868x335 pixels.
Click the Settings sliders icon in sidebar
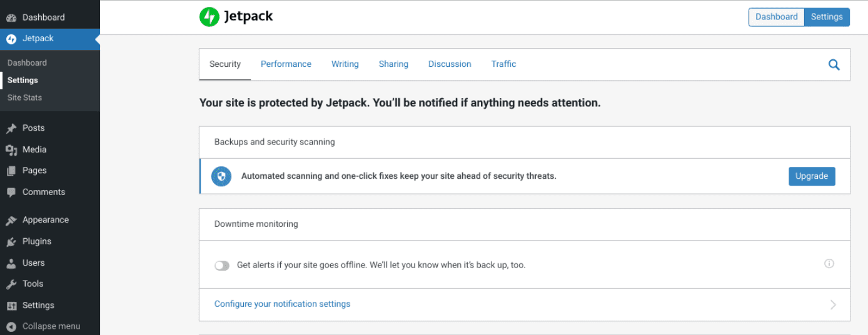pos(11,306)
